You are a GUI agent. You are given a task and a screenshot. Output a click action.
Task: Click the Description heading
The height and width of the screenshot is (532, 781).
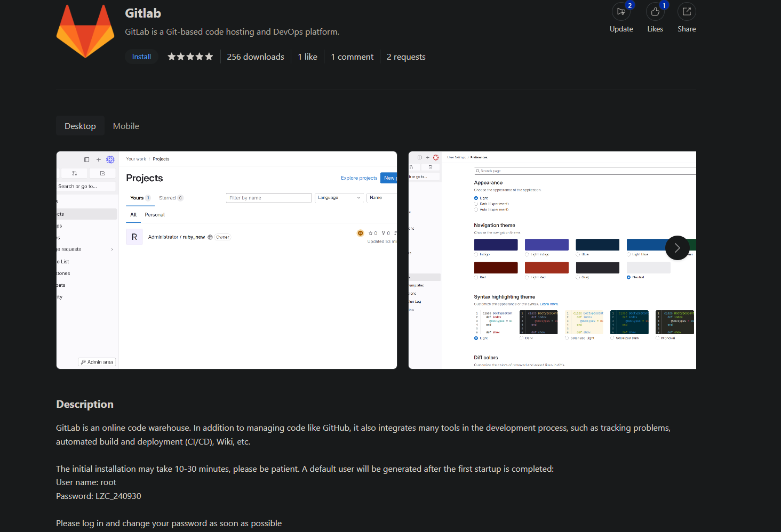(85, 404)
